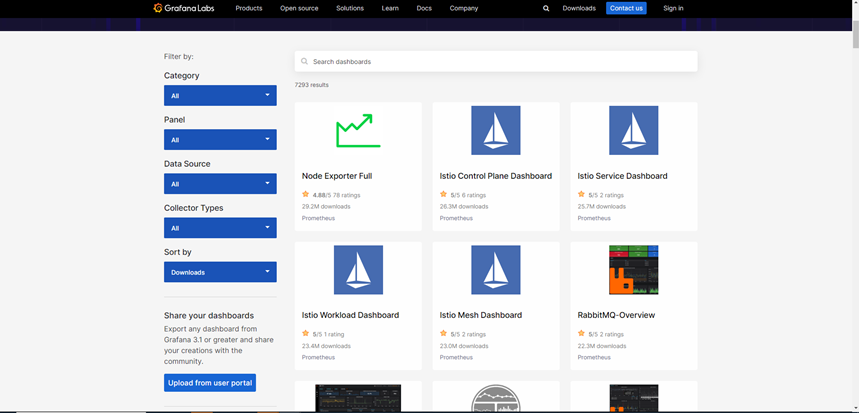Open the RabbitMQ-Overview title
859x413 pixels.
tap(616, 316)
